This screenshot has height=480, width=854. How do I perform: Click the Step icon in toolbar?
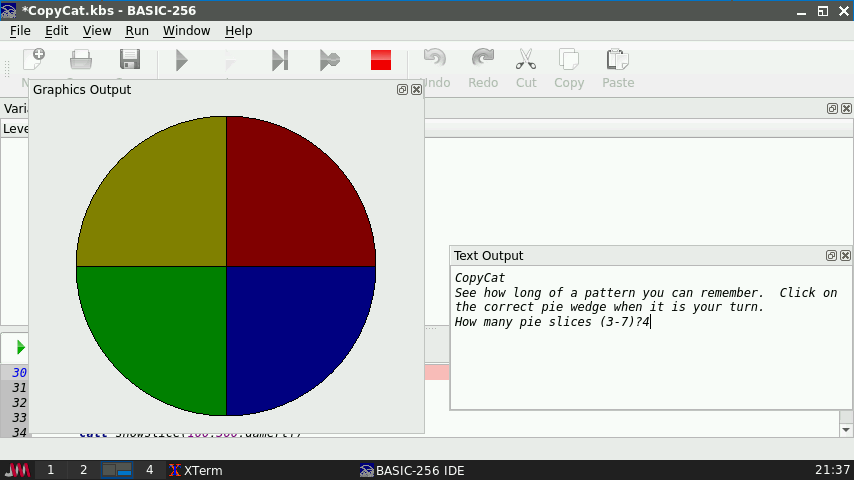[280, 60]
